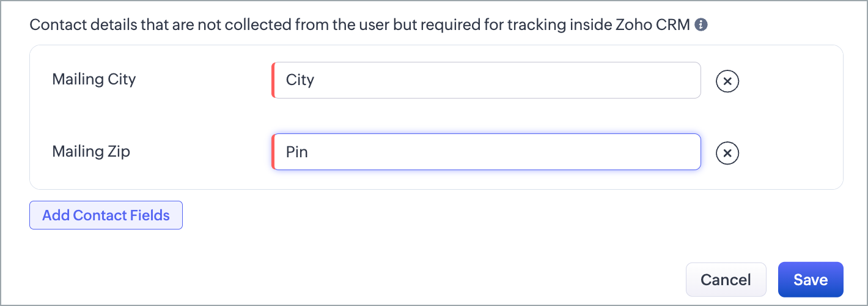This screenshot has height=306, width=868.
Task: Place cursor on the 'City' value text
Action: (x=300, y=80)
